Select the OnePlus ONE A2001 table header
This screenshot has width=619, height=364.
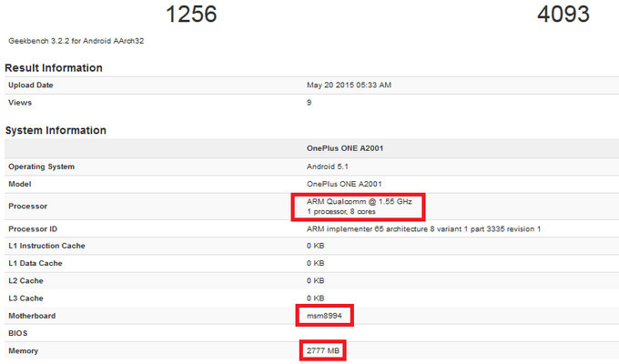coord(345,148)
